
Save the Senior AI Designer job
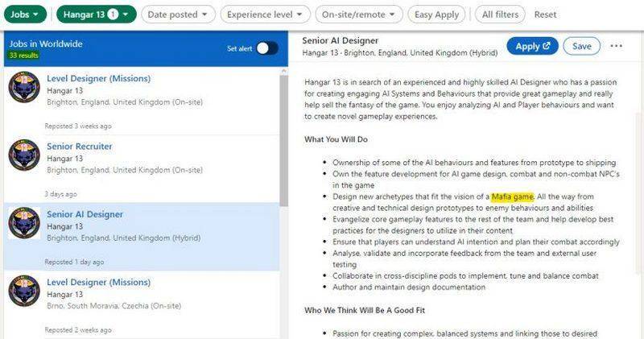coord(581,46)
